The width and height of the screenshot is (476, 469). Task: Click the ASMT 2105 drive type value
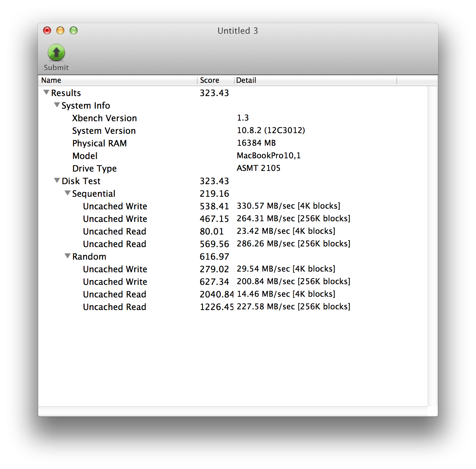pyautogui.click(x=259, y=168)
